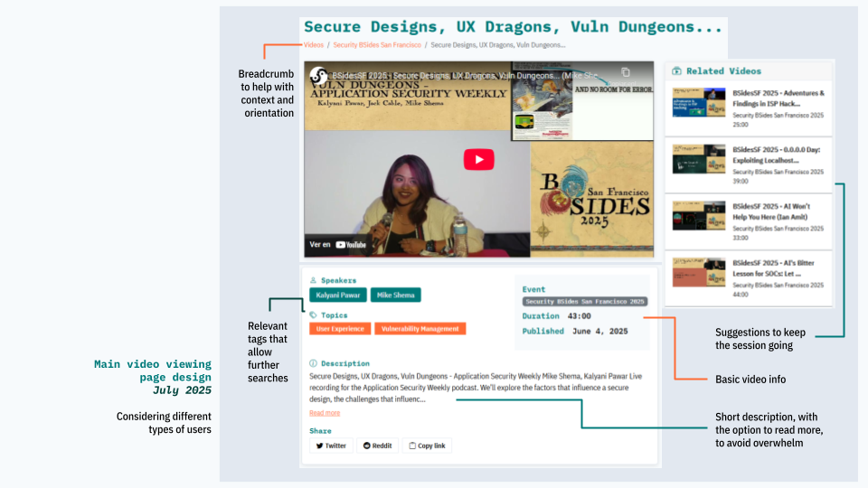Share the video on Twitter
Image resolution: width=868 pixels, height=488 pixels.
331,446
